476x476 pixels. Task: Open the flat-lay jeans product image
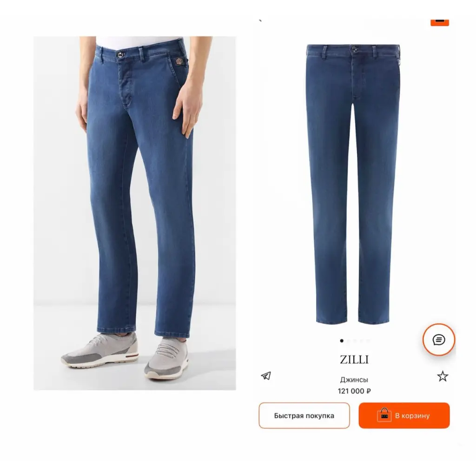click(353, 184)
